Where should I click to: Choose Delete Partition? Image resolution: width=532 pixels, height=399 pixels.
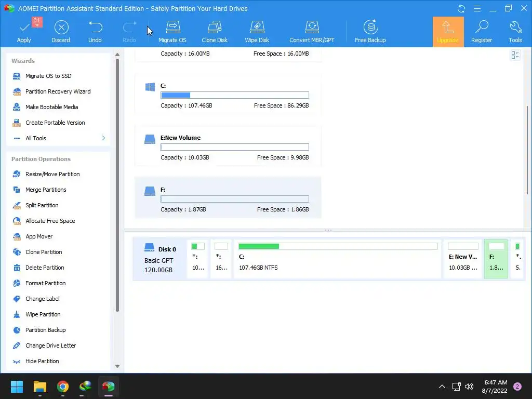coord(45,268)
